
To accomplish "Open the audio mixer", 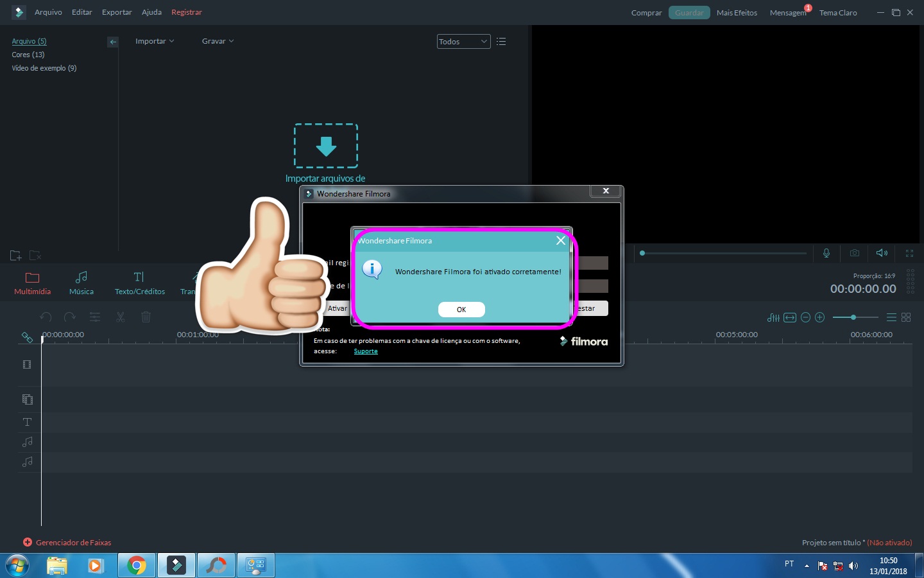I will coord(773,317).
